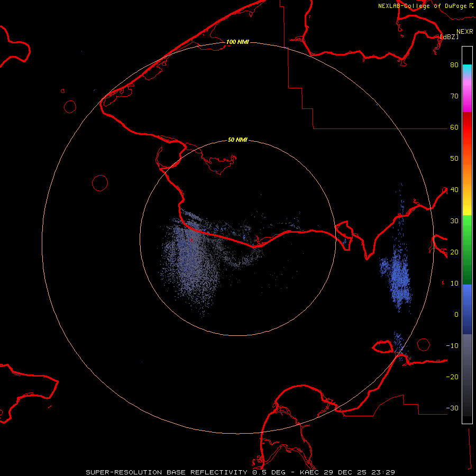Select the 70 value on the dBZ scale
476x476 pixels.
(x=454, y=96)
